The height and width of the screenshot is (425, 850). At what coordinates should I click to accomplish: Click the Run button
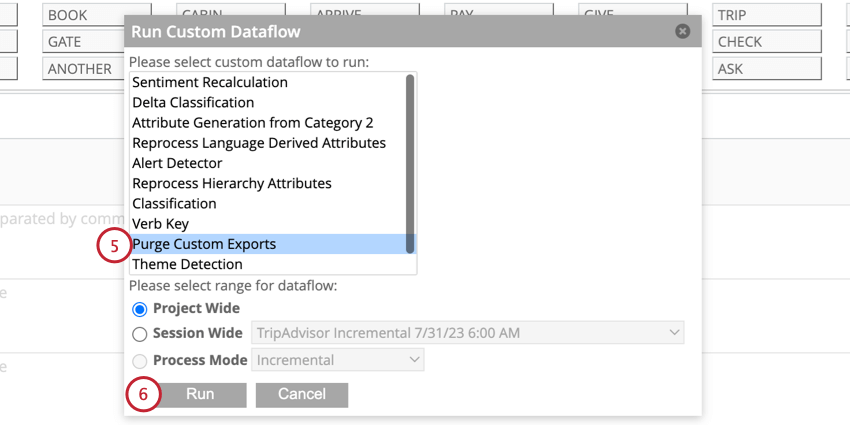point(200,394)
